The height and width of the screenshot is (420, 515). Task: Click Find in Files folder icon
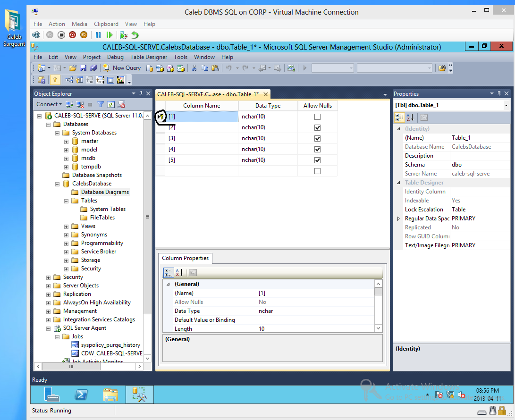click(x=442, y=68)
